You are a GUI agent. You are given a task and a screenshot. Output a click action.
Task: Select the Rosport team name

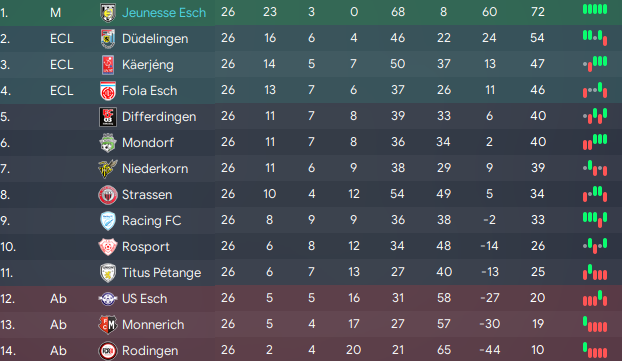click(x=146, y=247)
